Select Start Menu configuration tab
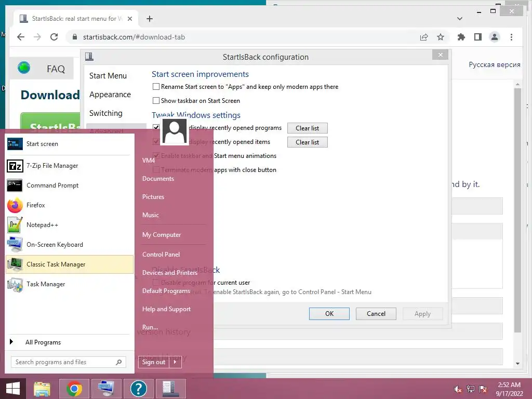Image resolution: width=532 pixels, height=399 pixels. coord(108,76)
